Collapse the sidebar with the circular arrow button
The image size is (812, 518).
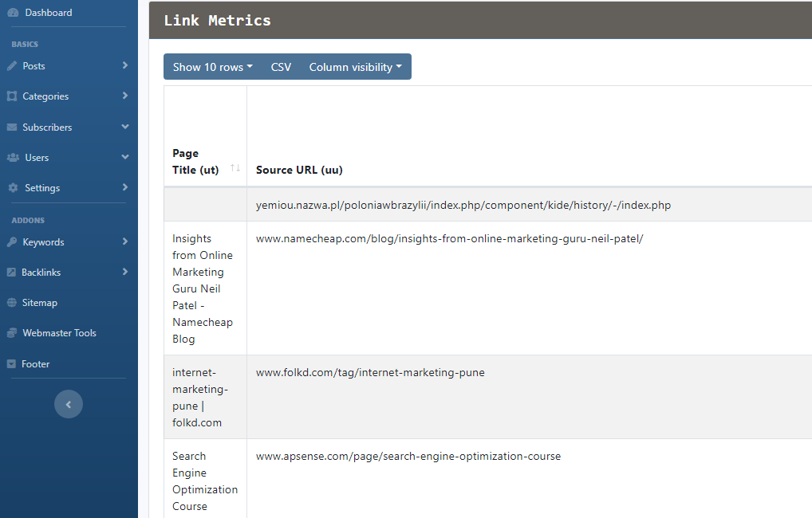[x=69, y=404]
